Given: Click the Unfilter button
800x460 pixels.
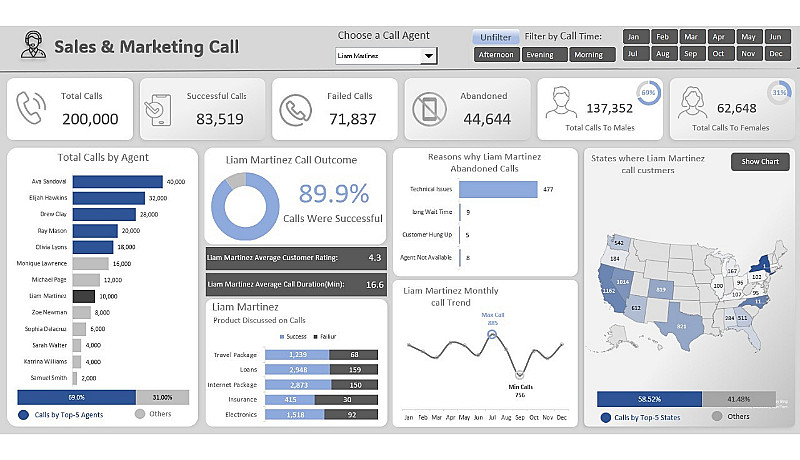Looking at the screenshot, I should 495,37.
